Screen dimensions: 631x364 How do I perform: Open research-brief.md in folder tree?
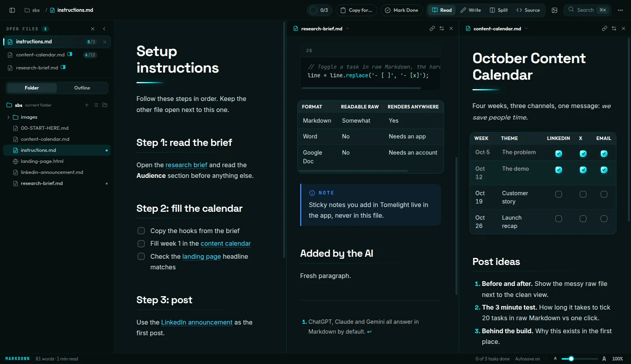coord(57,183)
